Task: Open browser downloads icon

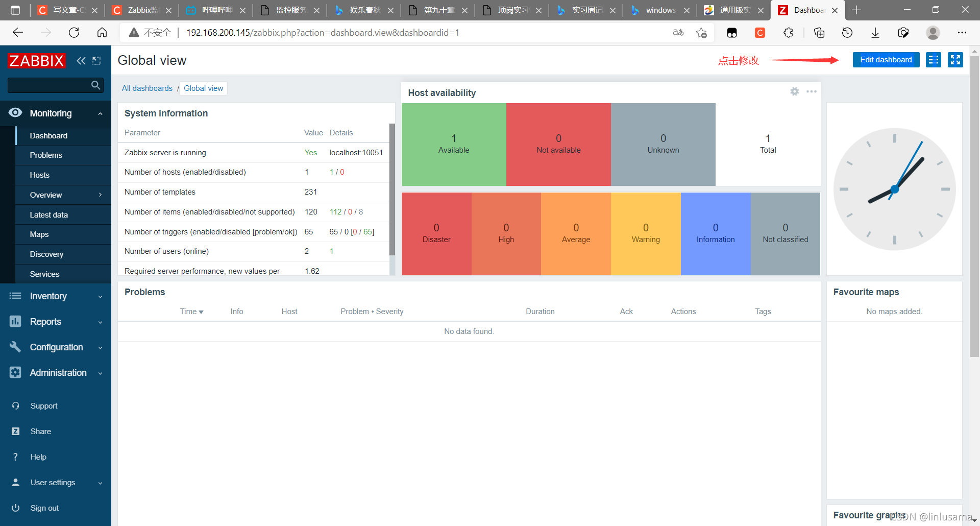Action: click(x=875, y=33)
